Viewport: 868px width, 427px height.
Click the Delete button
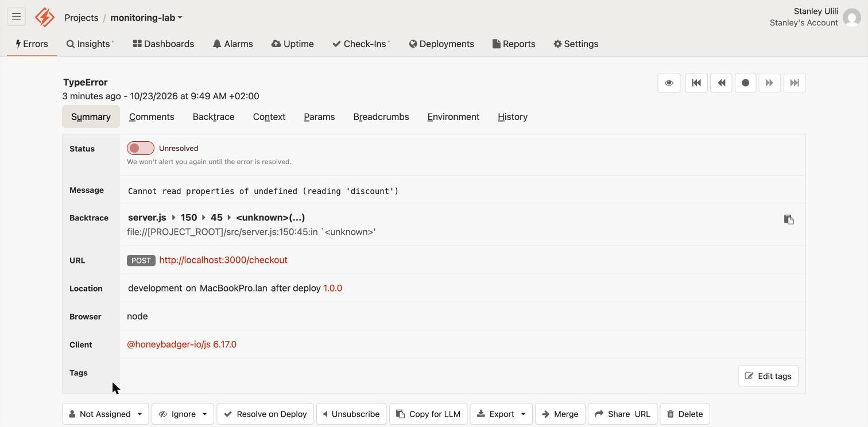(x=685, y=414)
